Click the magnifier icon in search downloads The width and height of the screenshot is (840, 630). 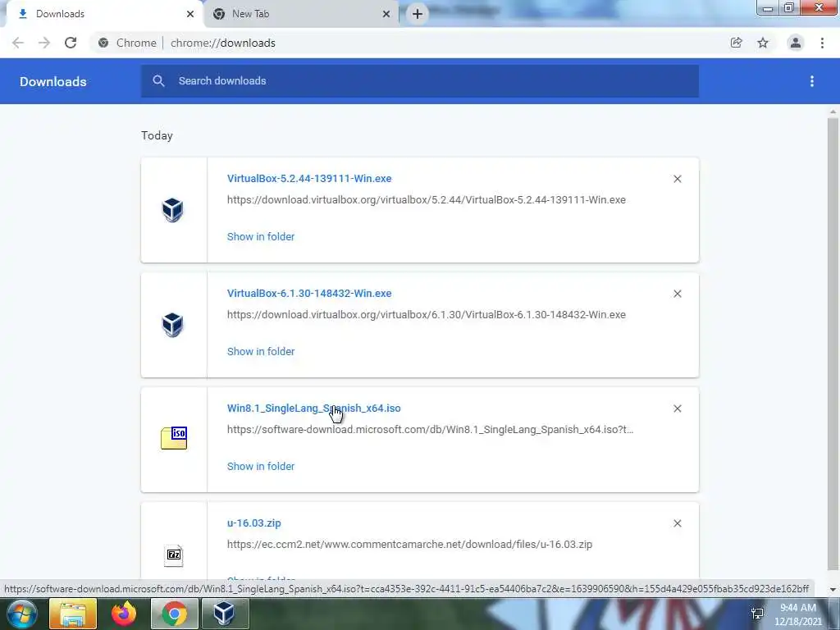(158, 81)
